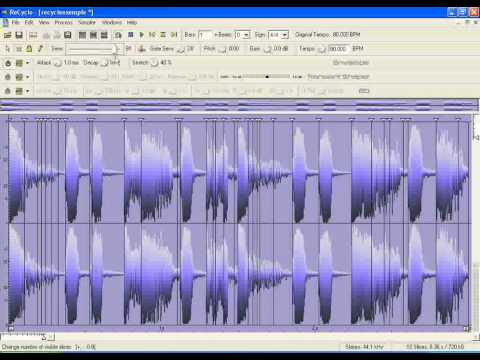Screen dimensions: 480x360
Task: Click the green Play loop button
Action: point(142,35)
